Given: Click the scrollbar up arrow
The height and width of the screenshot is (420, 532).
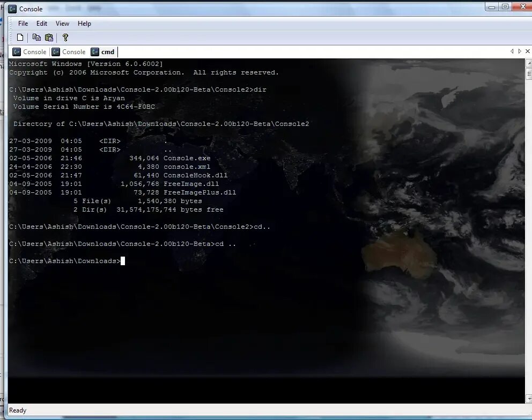Looking at the screenshot, I should click(x=529, y=63).
